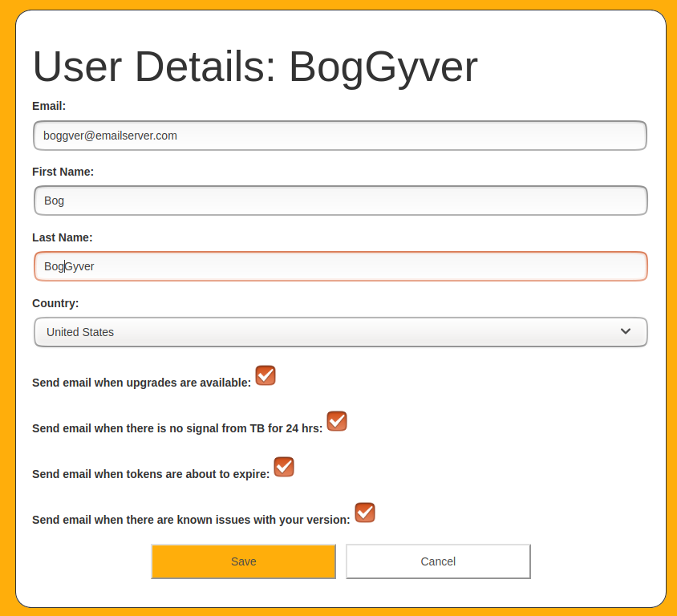Click the "no signal from TB for 24 hrs" label
Screen dimensions: 677x616
click(177, 428)
